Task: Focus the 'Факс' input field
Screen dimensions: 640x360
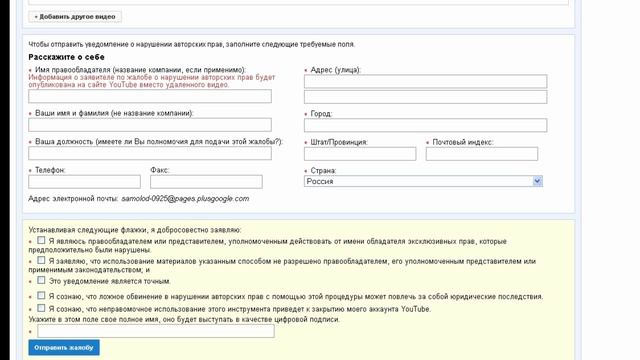Action: pyautogui.click(x=206, y=182)
